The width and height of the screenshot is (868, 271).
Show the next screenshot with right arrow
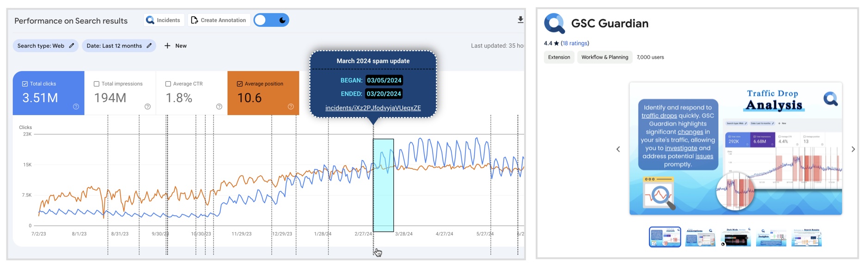pos(853,149)
